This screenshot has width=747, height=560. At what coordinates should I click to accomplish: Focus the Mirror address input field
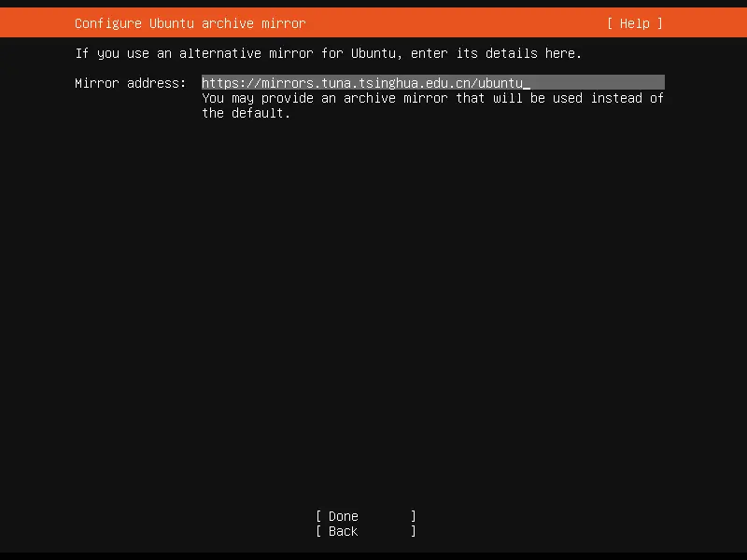pos(432,83)
